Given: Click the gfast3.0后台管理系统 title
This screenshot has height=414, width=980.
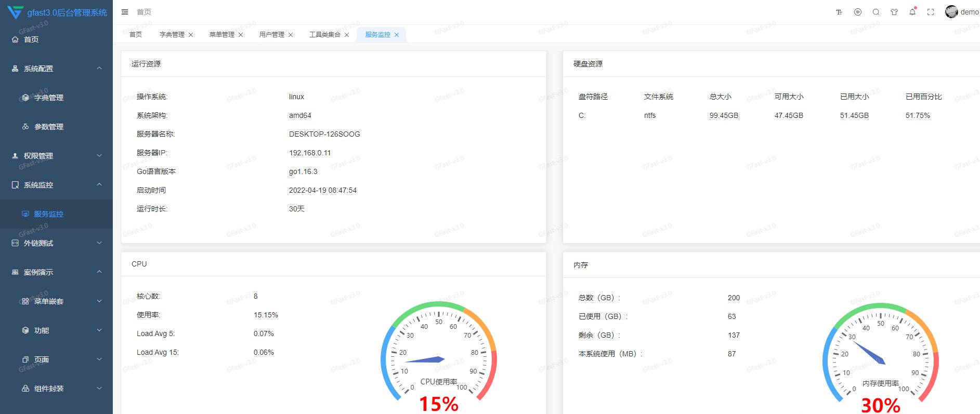Looking at the screenshot, I should pyautogui.click(x=67, y=12).
